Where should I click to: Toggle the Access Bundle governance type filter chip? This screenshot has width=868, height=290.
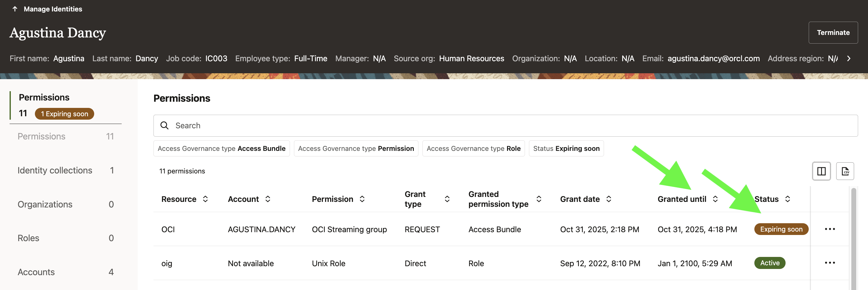(x=221, y=148)
